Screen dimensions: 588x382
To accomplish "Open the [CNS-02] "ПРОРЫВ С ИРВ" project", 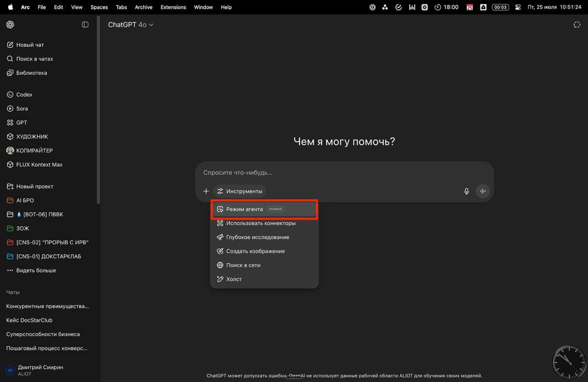I will coord(49,242).
